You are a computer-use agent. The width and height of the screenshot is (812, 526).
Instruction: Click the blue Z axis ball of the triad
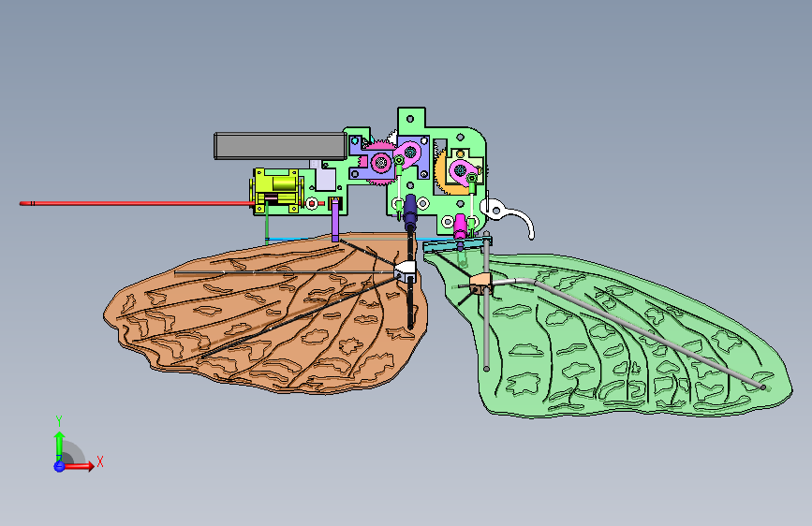click(x=60, y=466)
